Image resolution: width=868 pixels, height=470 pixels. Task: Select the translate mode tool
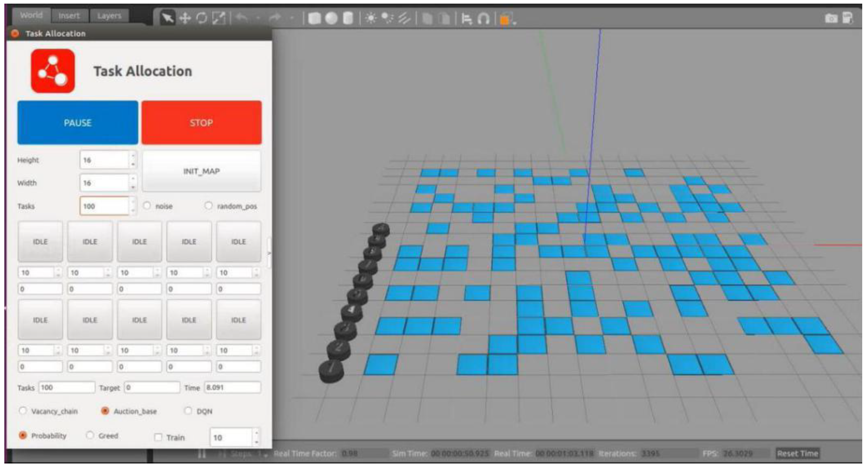point(185,18)
